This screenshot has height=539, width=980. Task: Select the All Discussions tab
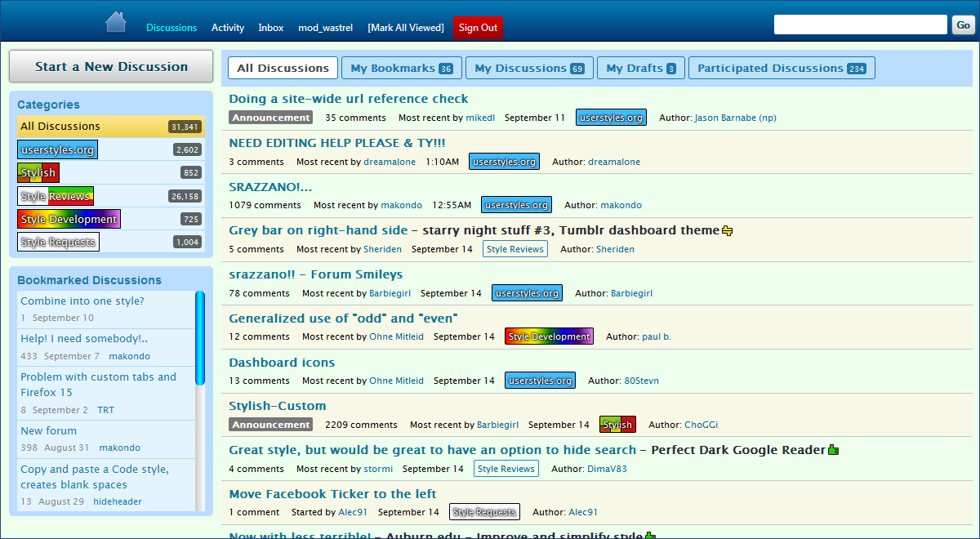point(283,69)
